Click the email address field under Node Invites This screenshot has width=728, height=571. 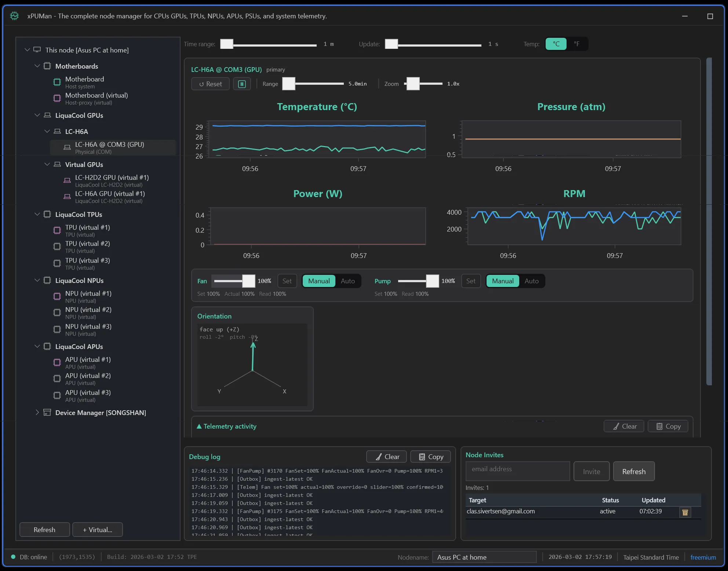pos(517,471)
